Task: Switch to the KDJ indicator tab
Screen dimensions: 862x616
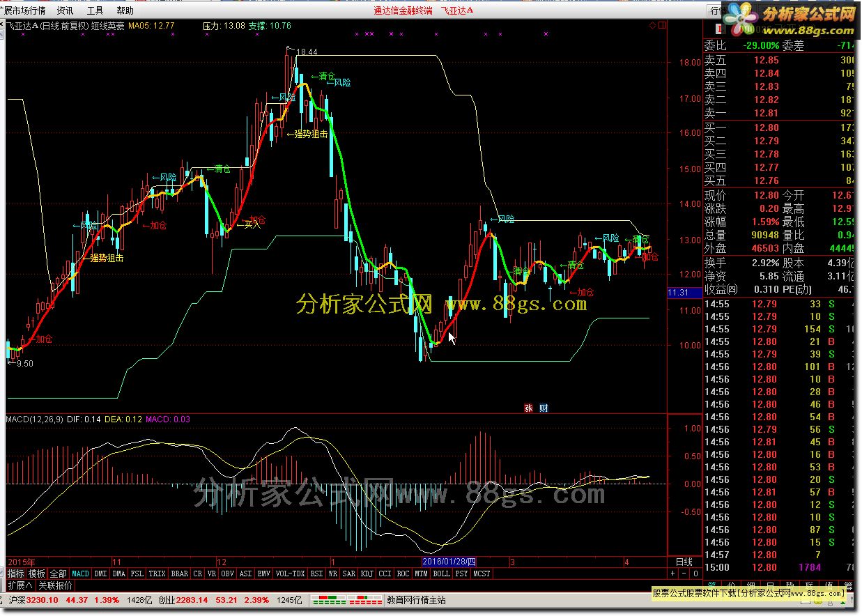Action: pyautogui.click(x=367, y=573)
